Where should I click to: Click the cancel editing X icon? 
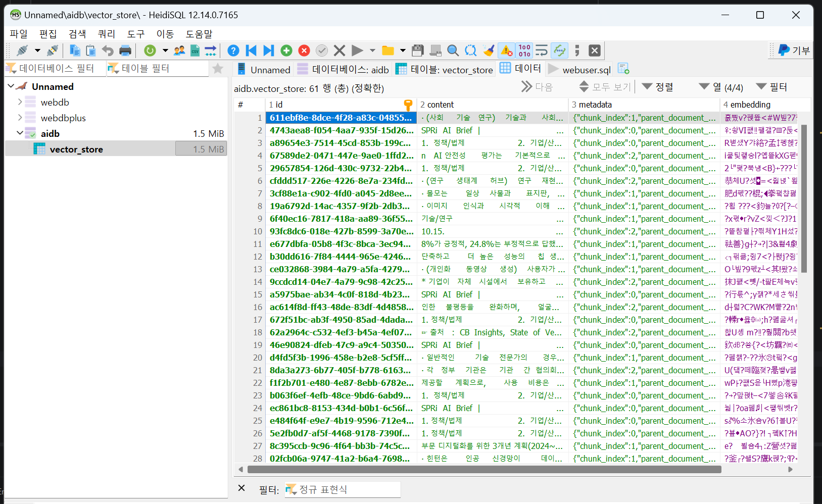click(340, 51)
